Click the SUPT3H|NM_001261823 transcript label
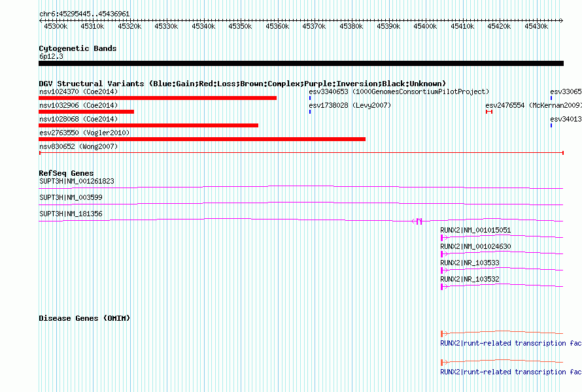Viewport: 582px width, 392px height. tap(77, 182)
